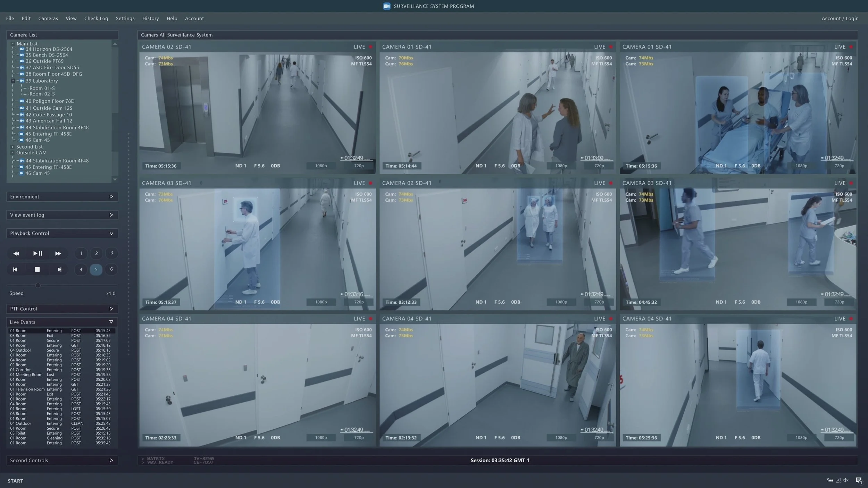Collapse the Live Events panel
The height and width of the screenshot is (488, 868).
[x=111, y=322]
